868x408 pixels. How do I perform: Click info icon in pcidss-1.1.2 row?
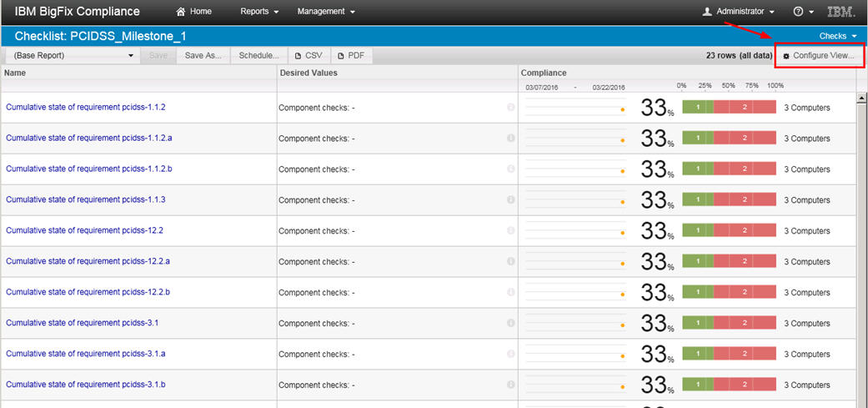(511, 108)
